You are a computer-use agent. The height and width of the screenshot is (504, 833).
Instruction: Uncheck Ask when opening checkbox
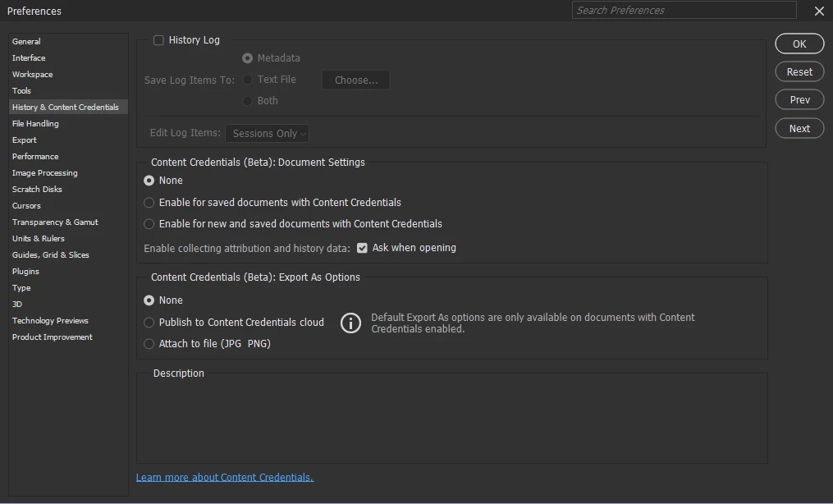point(362,248)
